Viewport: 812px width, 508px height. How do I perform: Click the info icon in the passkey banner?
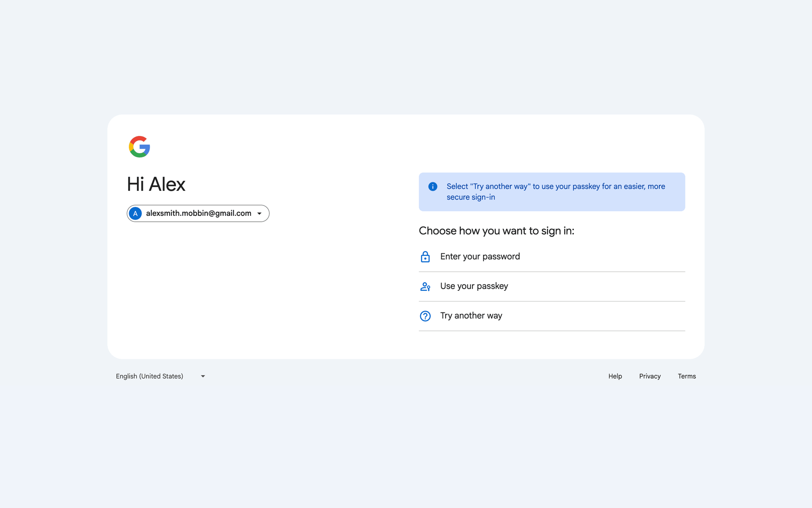433,187
